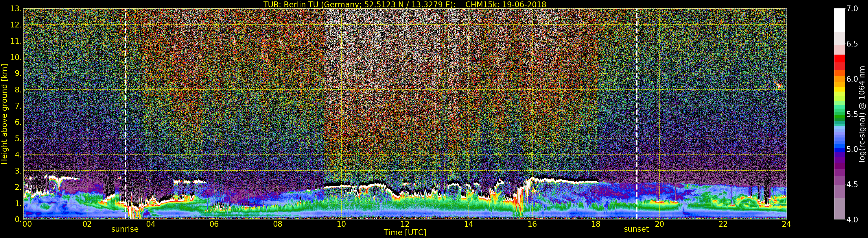868x238 pixels.
Task: Click the '3.' height tick label
Action: click(18, 171)
